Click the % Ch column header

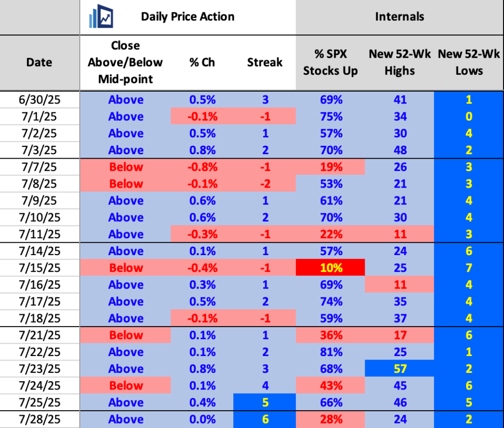[202, 62]
